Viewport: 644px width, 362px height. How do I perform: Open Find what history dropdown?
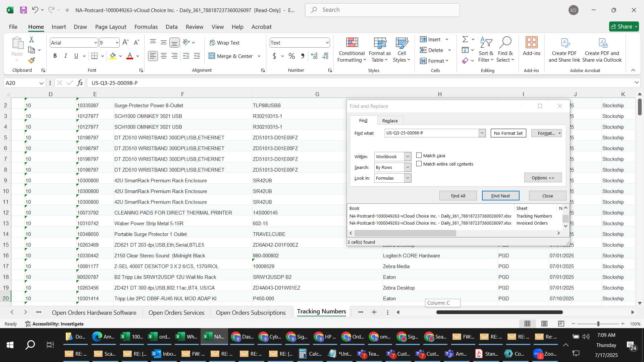pyautogui.click(x=482, y=133)
